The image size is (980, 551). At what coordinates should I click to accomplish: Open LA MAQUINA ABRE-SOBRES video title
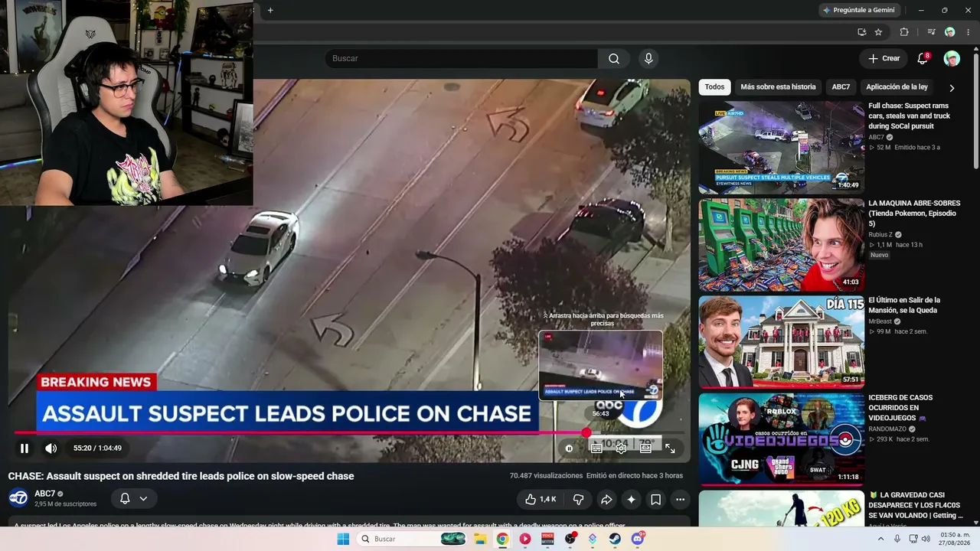pyautogui.click(x=914, y=214)
